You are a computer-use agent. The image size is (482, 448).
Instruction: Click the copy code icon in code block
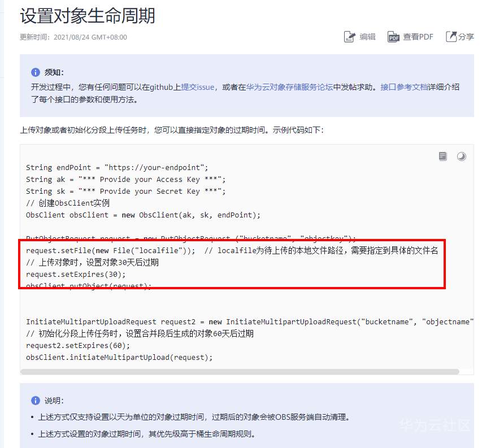(442, 156)
